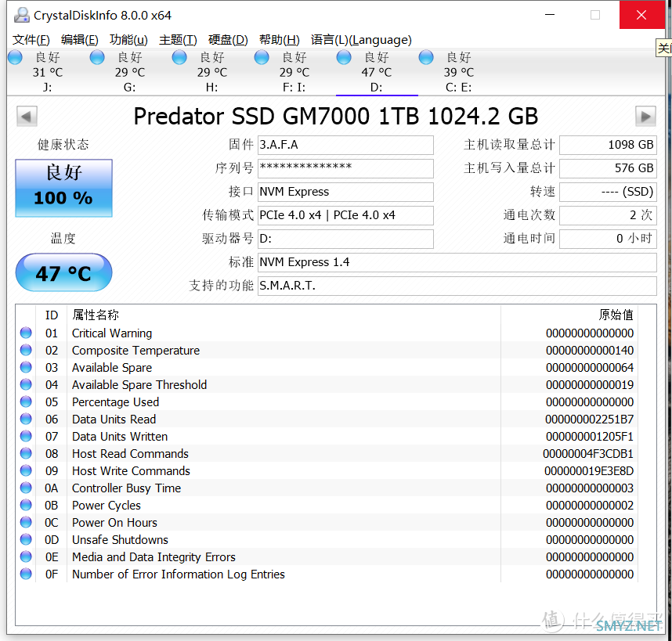The height and width of the screenshot is (641, 672).
Task: Click power on hours value 0 小时
Action: click(x=608, y=239)
